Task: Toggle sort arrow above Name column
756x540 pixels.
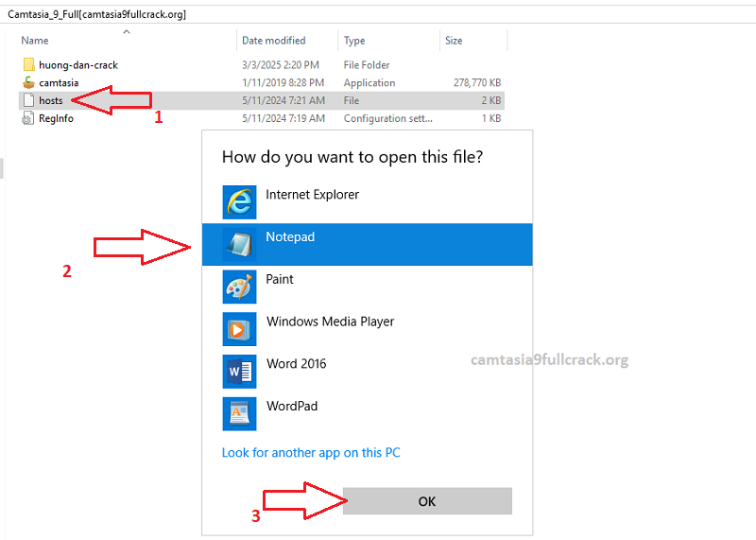Action: (127, 32)
